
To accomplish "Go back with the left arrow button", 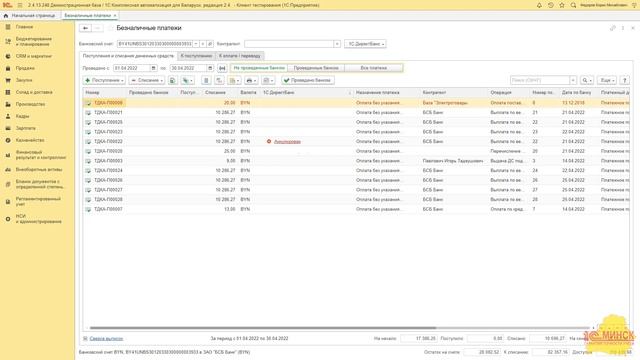I will click(85, 28).
